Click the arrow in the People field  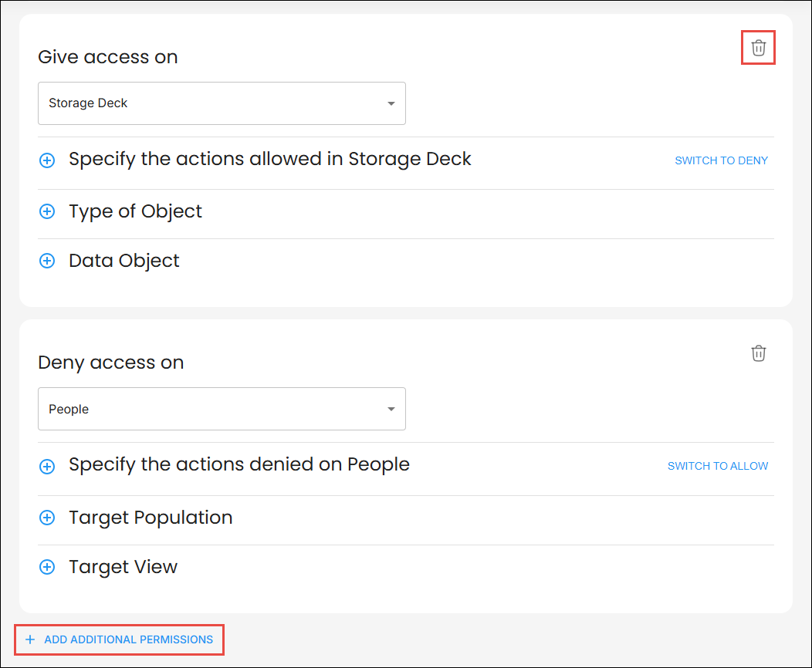click(x=391, y=409)
